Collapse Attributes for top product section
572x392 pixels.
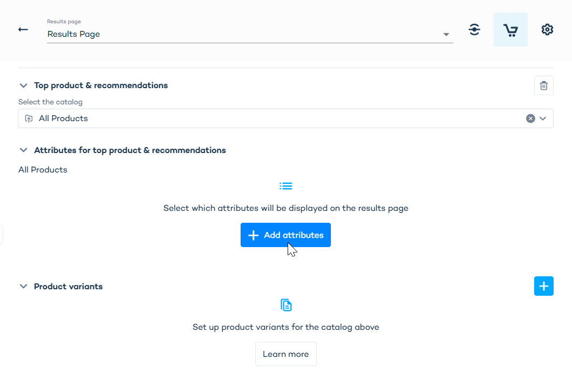[x=23, y=150]
